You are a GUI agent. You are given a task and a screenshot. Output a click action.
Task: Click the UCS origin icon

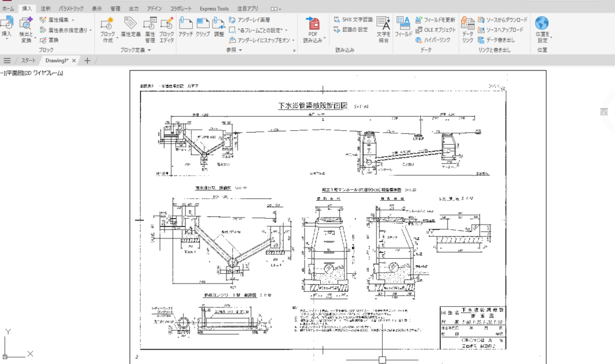(5, 357)
